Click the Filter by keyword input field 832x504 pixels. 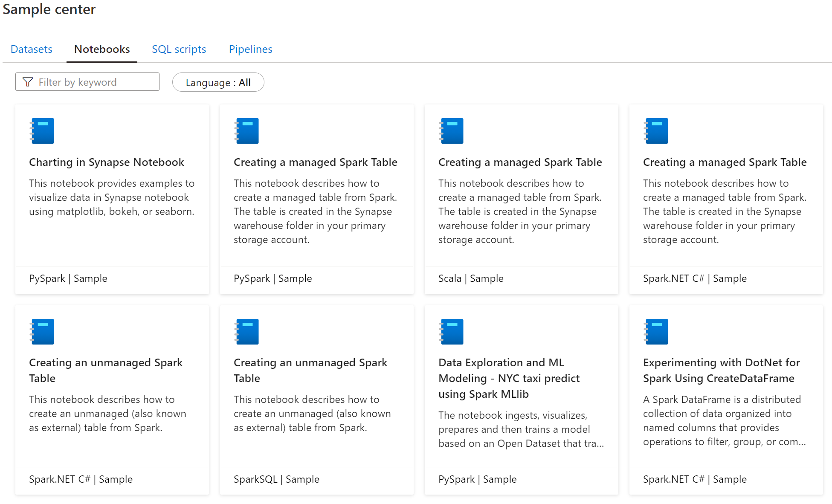96,82
